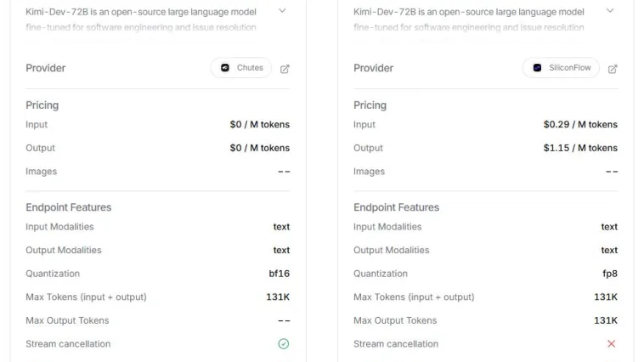644x362 pixels.
Task: Click SiliconFlow Max Tokens (input + output) label
Action: (414, 297)
